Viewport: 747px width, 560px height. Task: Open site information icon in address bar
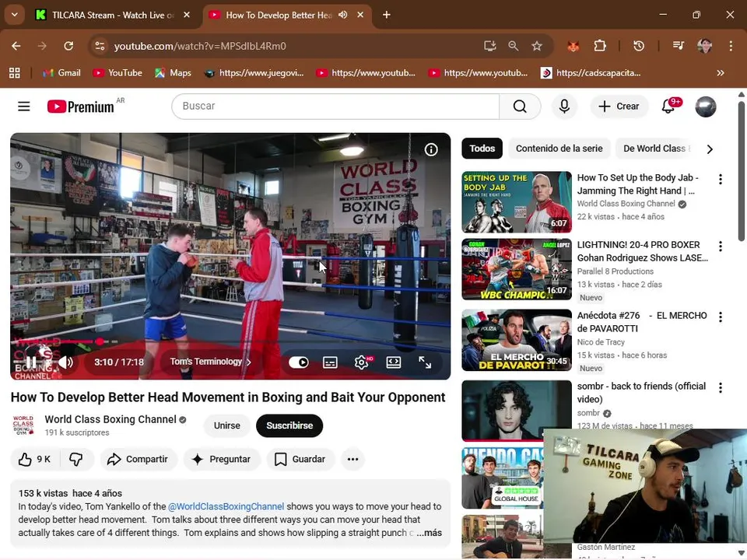pyautogui.click(x=100, y=46)
